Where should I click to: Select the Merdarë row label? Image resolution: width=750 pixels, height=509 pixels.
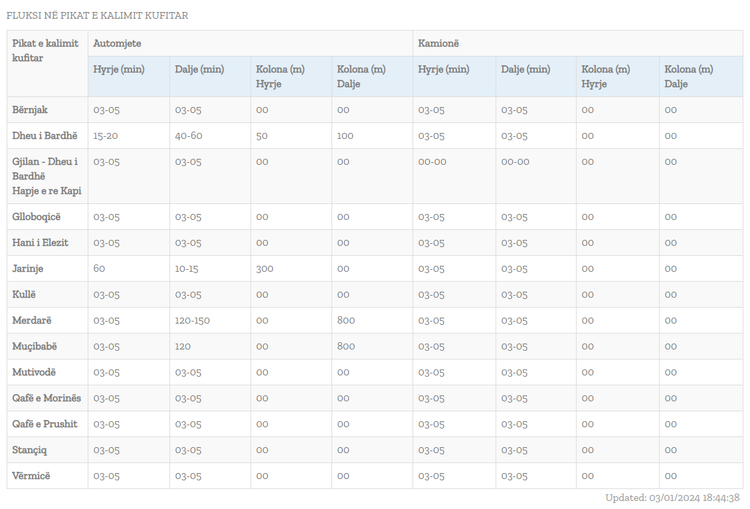(x=32, y=320)
